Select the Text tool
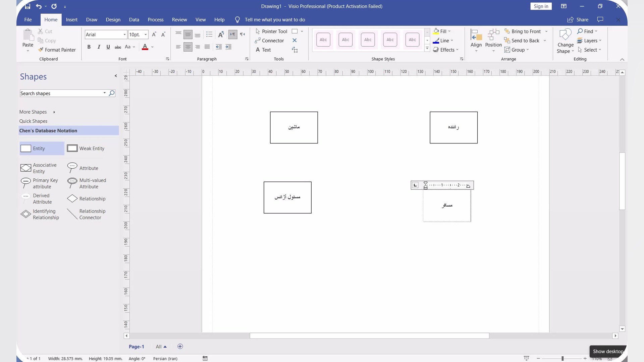 coord(263,50)
